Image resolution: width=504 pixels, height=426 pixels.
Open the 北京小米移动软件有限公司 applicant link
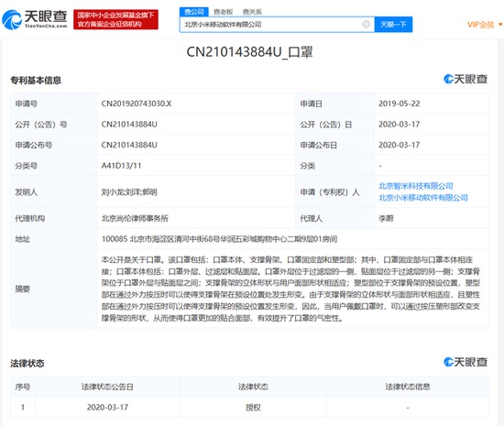423,198
